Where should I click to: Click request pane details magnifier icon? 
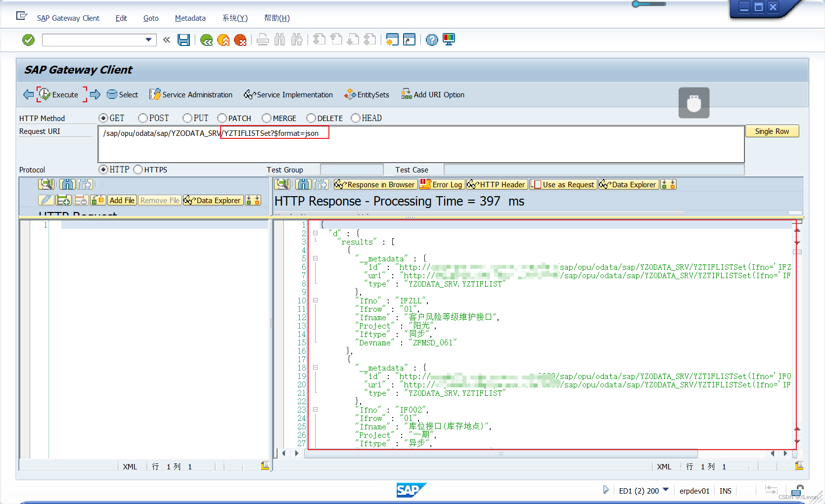point(46,184)
